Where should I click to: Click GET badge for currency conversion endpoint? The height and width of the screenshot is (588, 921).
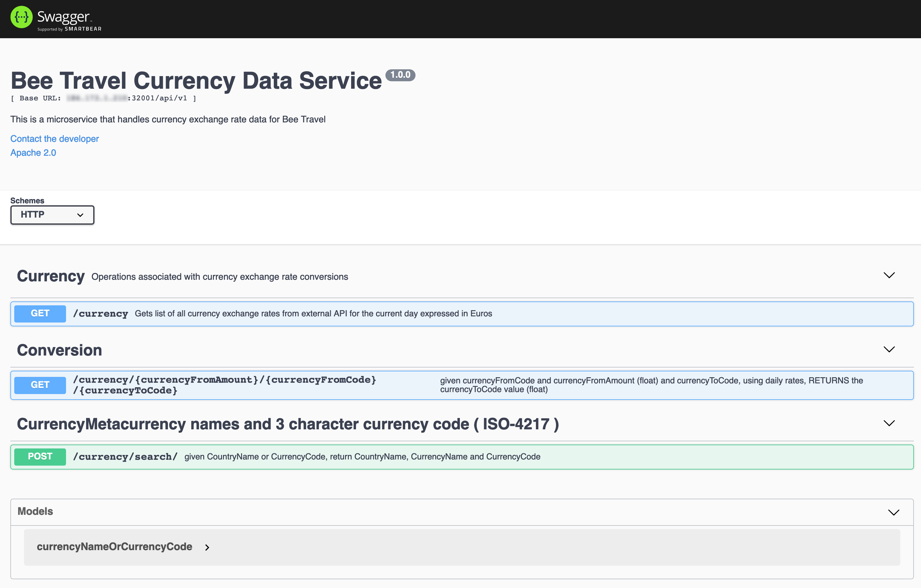tap(40, 385)
